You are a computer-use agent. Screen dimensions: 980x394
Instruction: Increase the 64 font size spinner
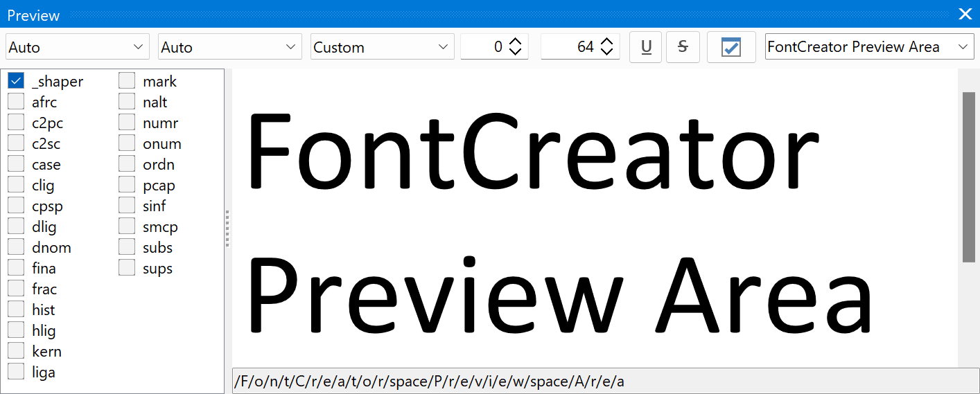(x=607, y=42)
